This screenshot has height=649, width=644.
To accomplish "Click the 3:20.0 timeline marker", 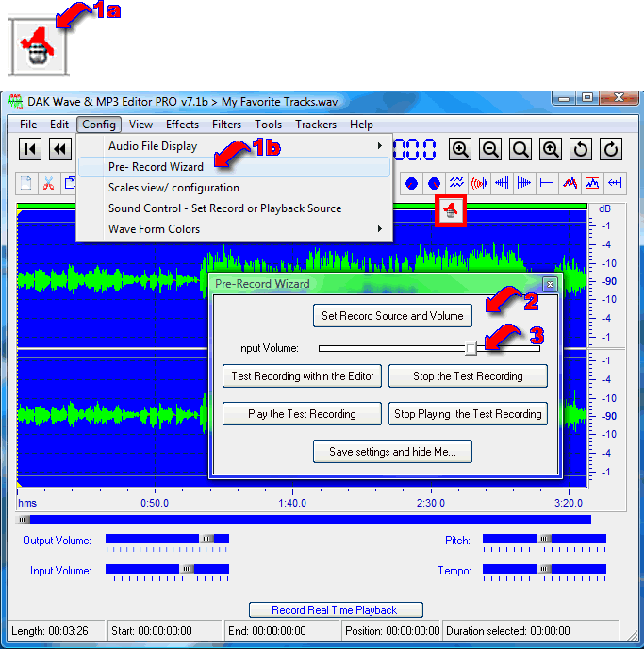I will click(x=569, y=503).
